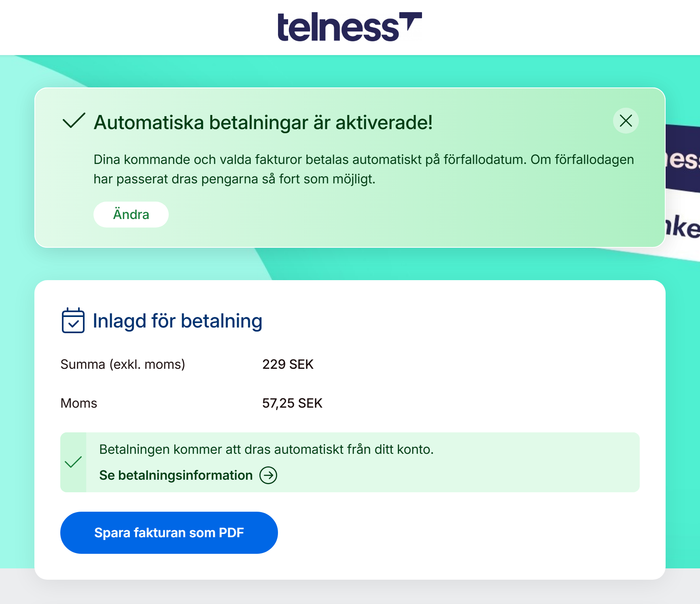
Task: Open the Se betalningsinformation link
Action: [175, 475]
